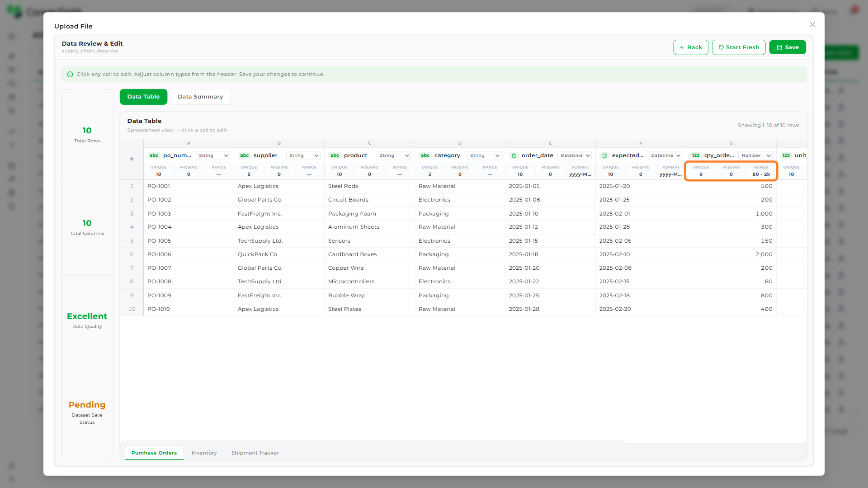Image resolution: width=868 pixels, height=488 pixels.
Task: Edit order date 2025-01-05 cell
Action: tap(550, 186)
